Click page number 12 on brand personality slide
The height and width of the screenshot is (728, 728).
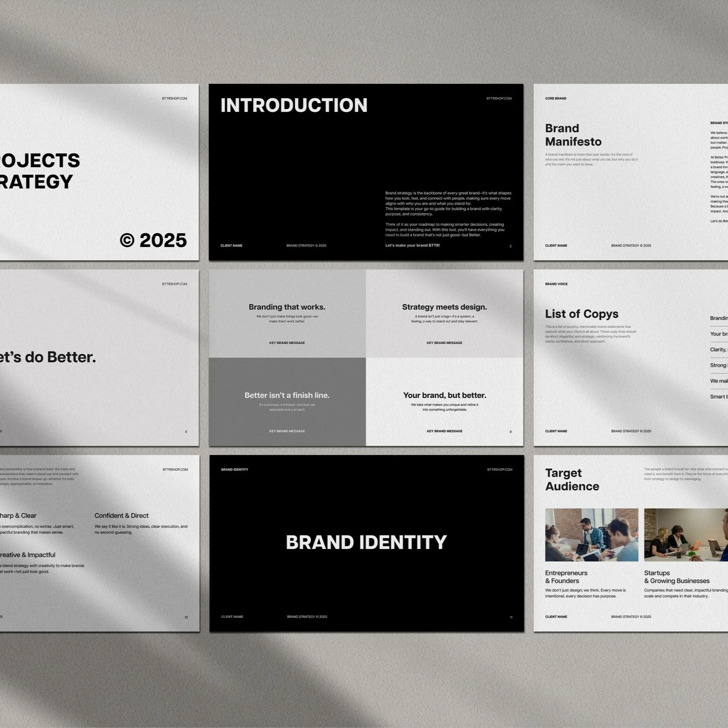[186, 617]
